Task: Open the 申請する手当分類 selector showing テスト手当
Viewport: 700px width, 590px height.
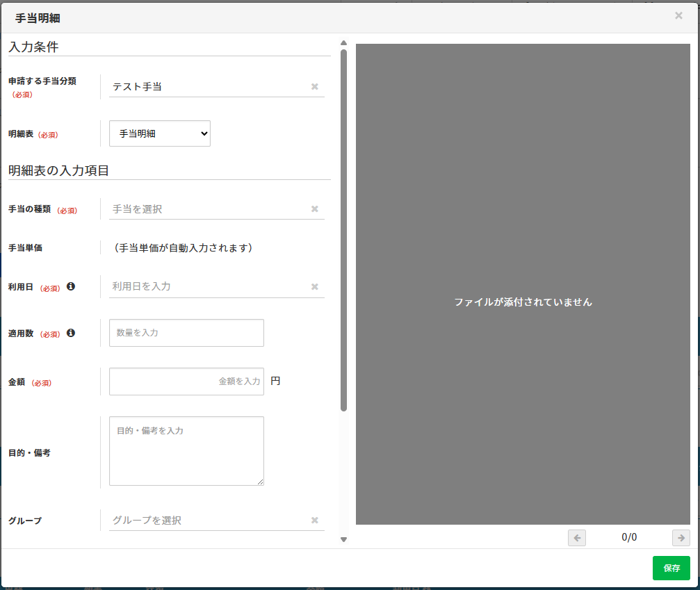Action: click(209, 87)
